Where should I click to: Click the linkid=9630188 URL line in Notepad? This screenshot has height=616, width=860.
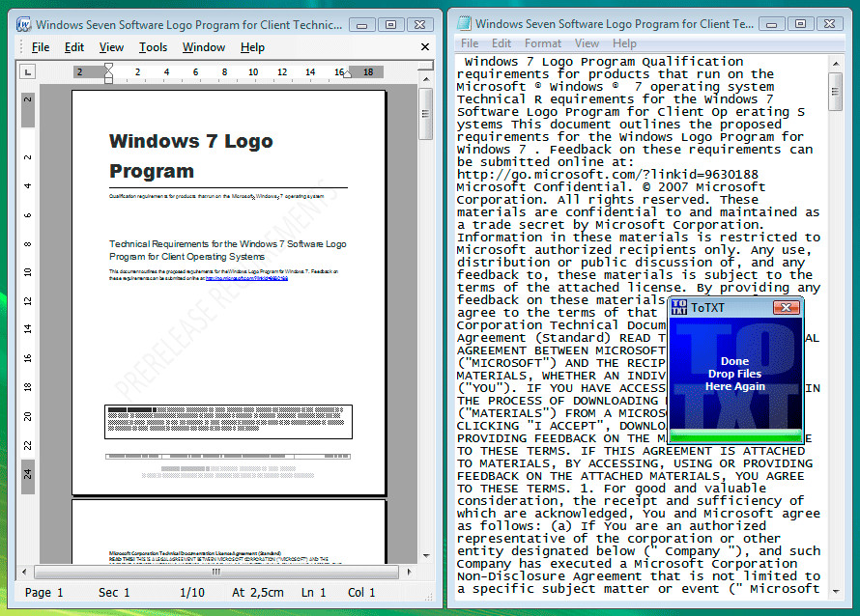point(608,175)
